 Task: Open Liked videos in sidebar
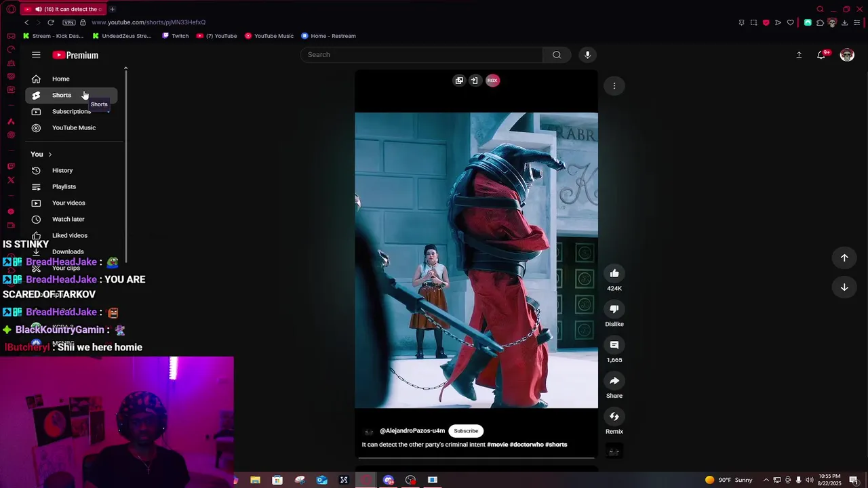71,236
